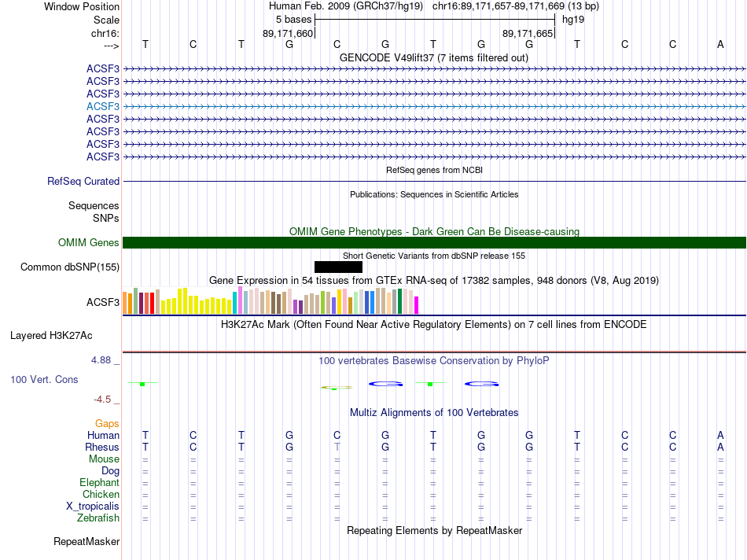Click the "Layered H3K27Ac" track label

pyautogui.click(x=51, y=336)
